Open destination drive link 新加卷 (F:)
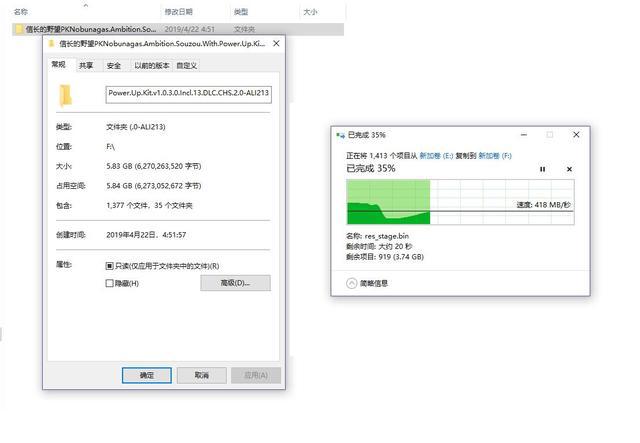 (495, 156)
